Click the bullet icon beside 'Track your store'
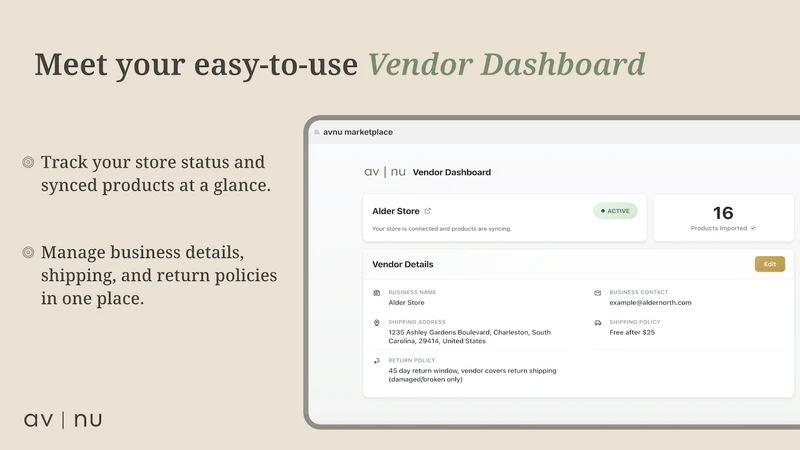This screenshot has width=800, height=450. click(x=28, y=162)
